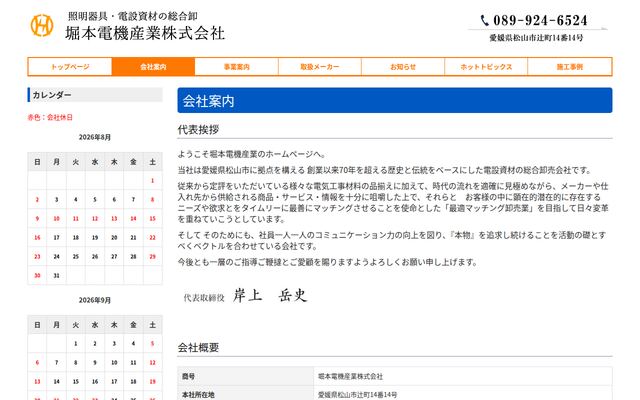Click the 堀本電機産業株式会社 table value cell
This screenshot has height=400, width=640.
point(463,376)
